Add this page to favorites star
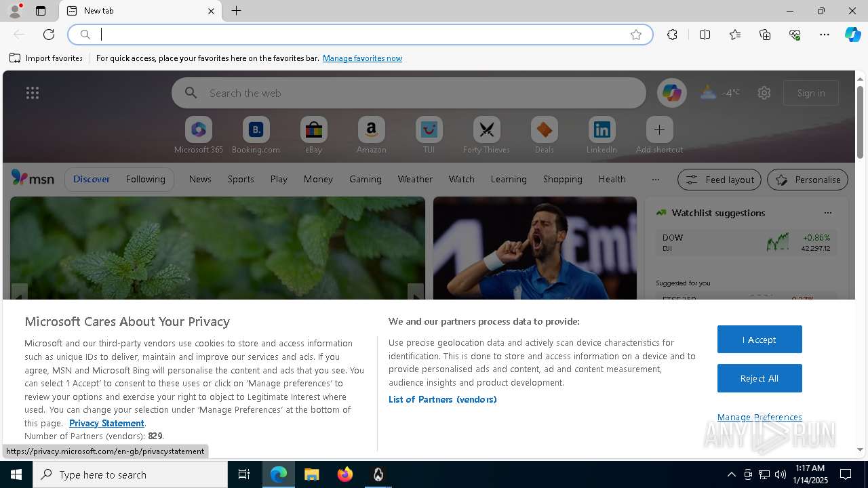The height and width of the screenshot is (488, 868). click(x=635, y=35)
